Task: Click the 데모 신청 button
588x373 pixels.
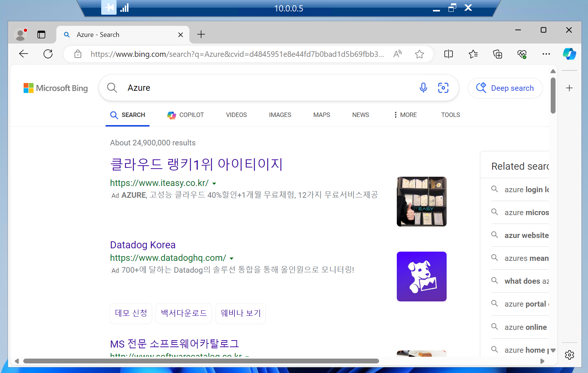Action: (x=131, y=313)
